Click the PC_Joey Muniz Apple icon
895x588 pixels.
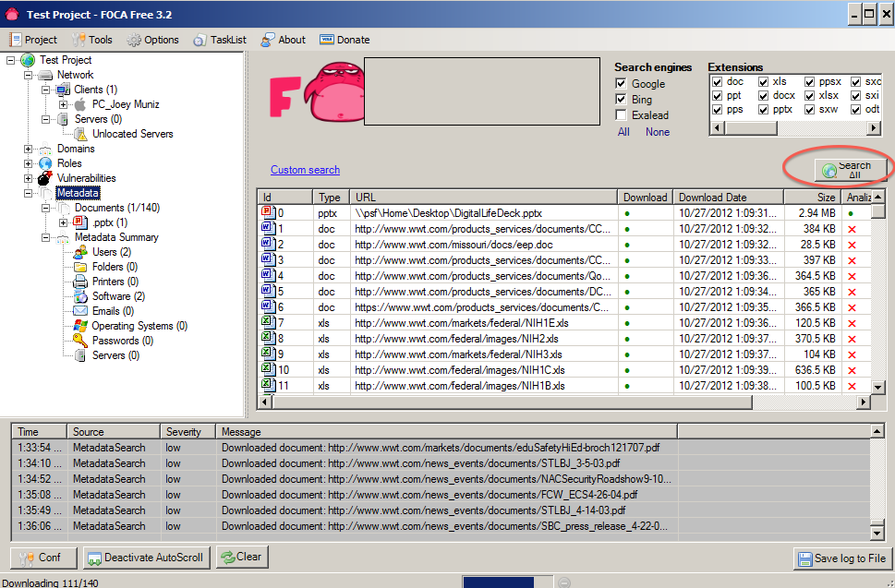coord(79,104)
